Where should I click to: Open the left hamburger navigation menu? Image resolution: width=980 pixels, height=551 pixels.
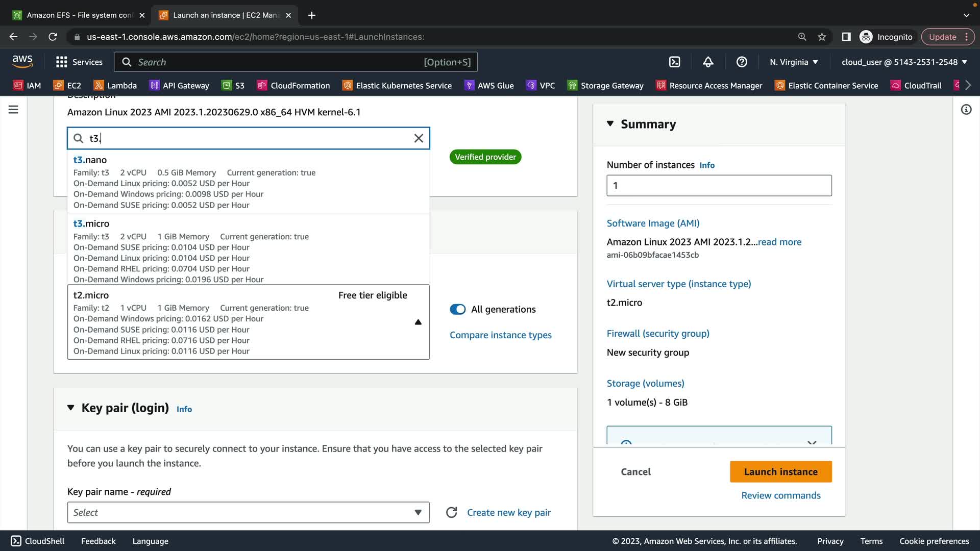click(13, 110)
